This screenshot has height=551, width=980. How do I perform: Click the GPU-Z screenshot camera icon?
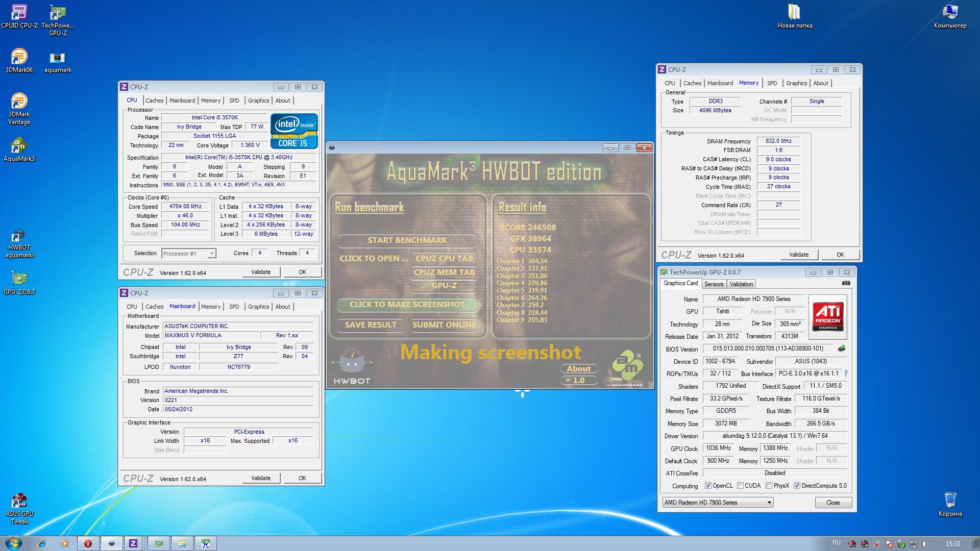(x=846, y=283)
